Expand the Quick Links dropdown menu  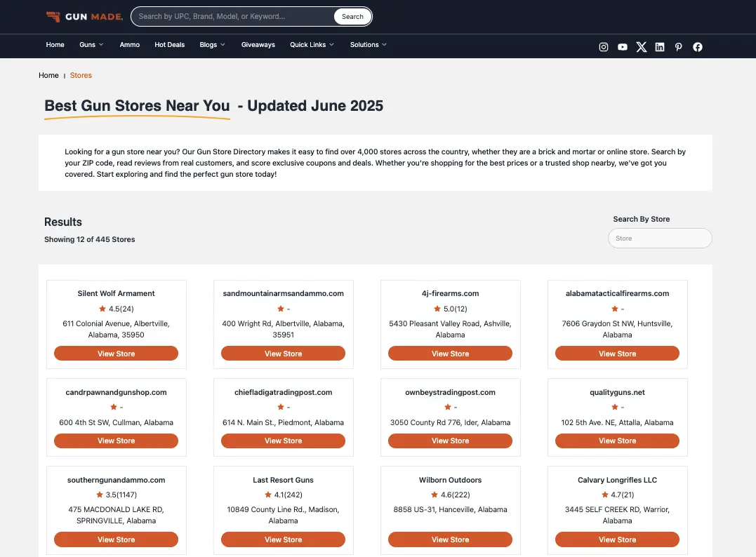tap(312, 45)
